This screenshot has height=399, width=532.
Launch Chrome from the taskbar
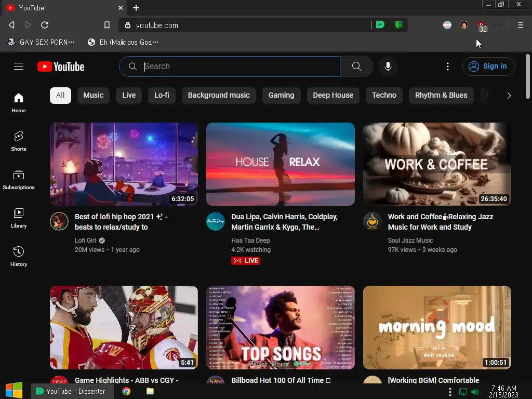126,391
